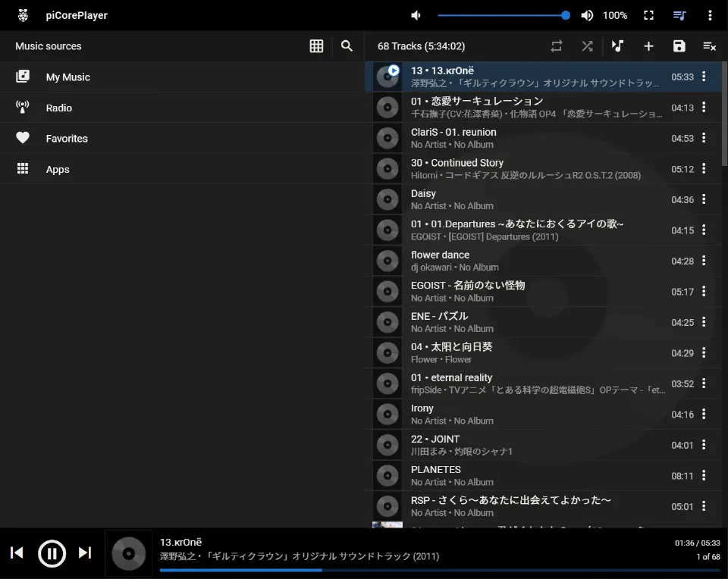Open options menu for 13.κrOnë track
The width and height of the screenshot is (728, 579).
(x=704, y=76)
